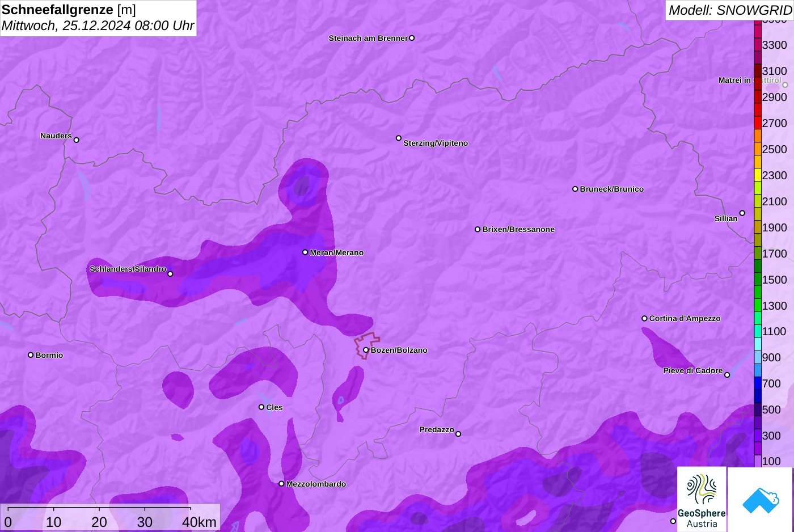Click the 'Mezzolombardo' city label
The height and width of the screenshot is (532, 794).
pos(316,484)
